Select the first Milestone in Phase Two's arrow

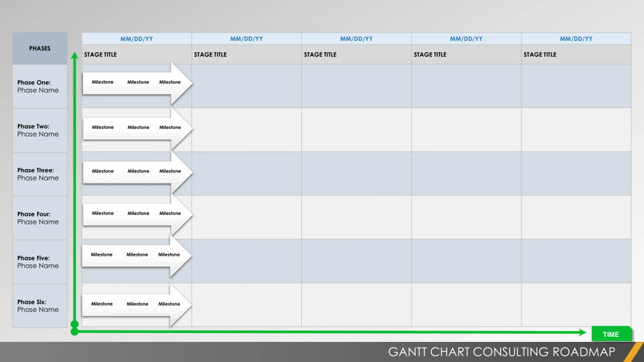[x=103, y=127]
